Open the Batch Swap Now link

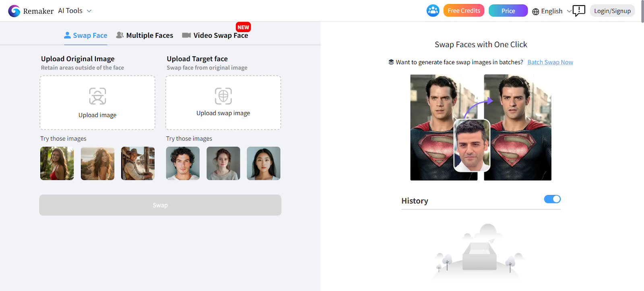(x=550, y=62)
